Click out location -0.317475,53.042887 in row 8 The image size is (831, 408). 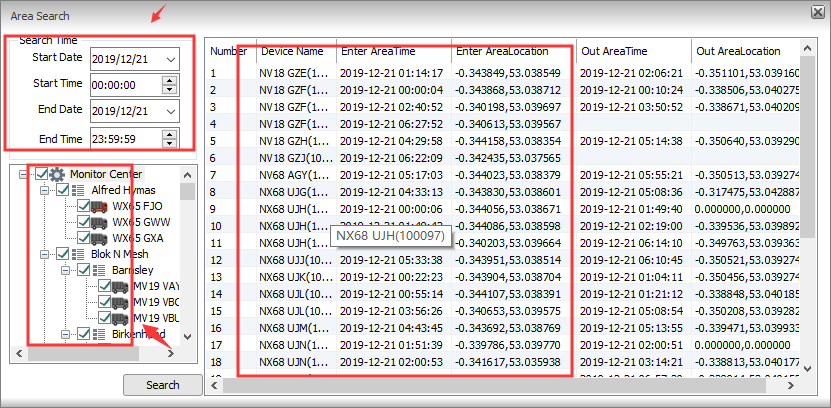click(746, 193)
